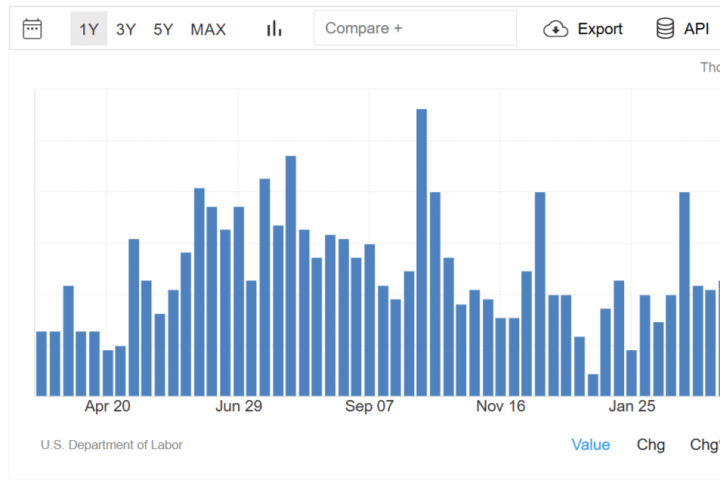Select the Value view tab

pyautogui.click(x=590, y=444)
